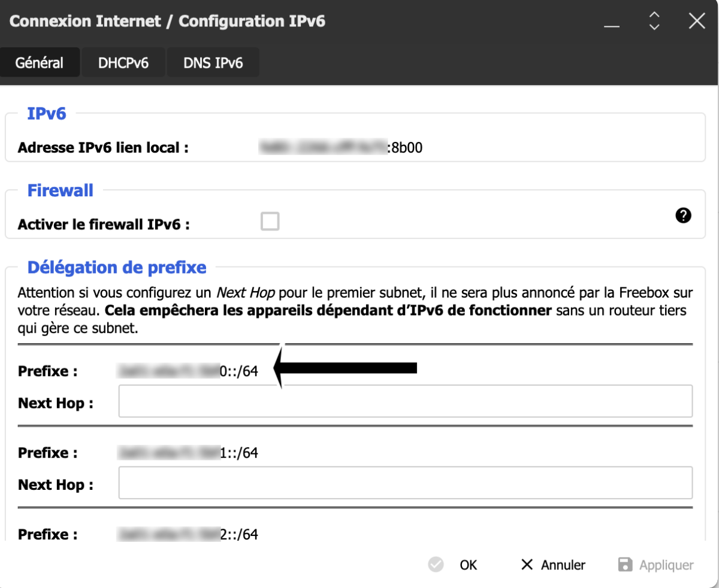The width and height of the screenshot is (719, 588).
Task: Focus the second prefix Next Hop field
Action: coord(405,483)
